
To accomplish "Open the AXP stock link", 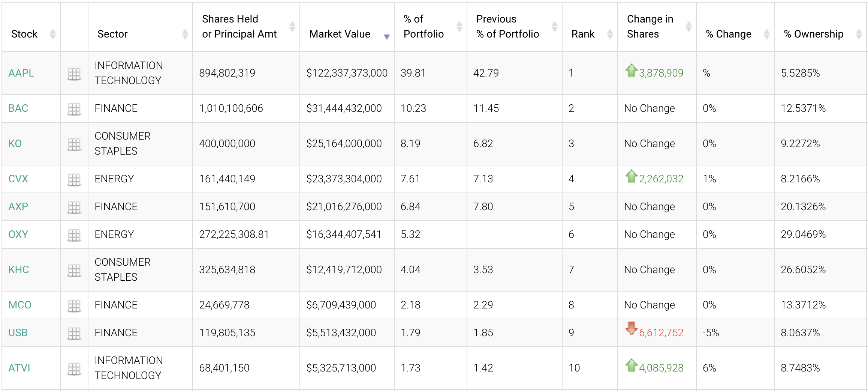I will point(18,206).
